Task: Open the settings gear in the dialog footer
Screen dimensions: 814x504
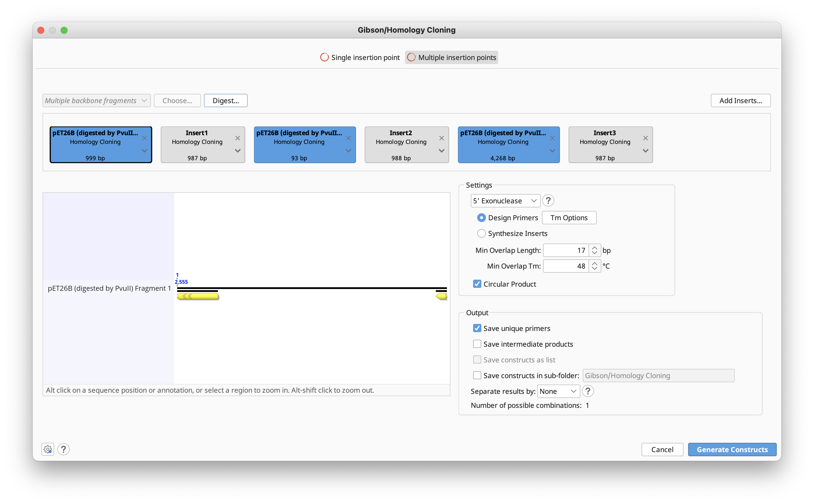Action: tap(48, 449)
